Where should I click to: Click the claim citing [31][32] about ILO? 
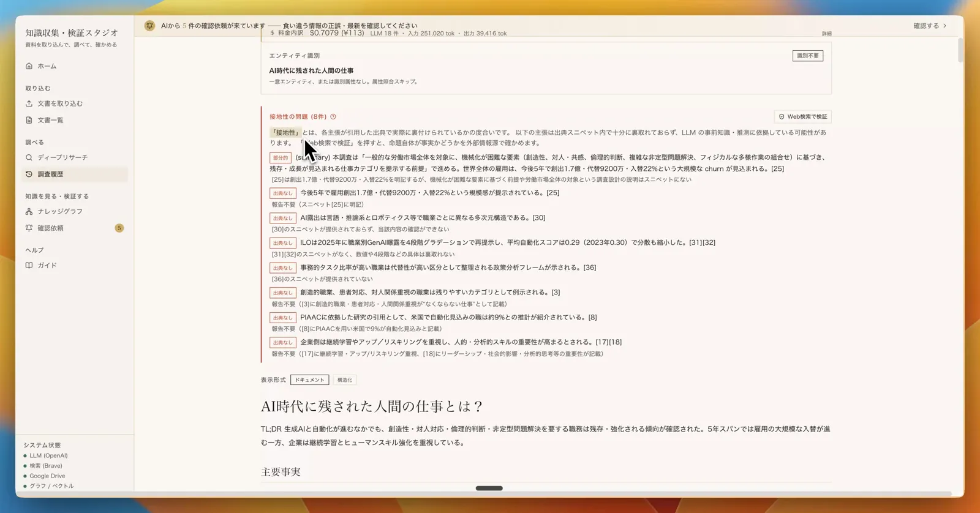[x=508, y=242]
